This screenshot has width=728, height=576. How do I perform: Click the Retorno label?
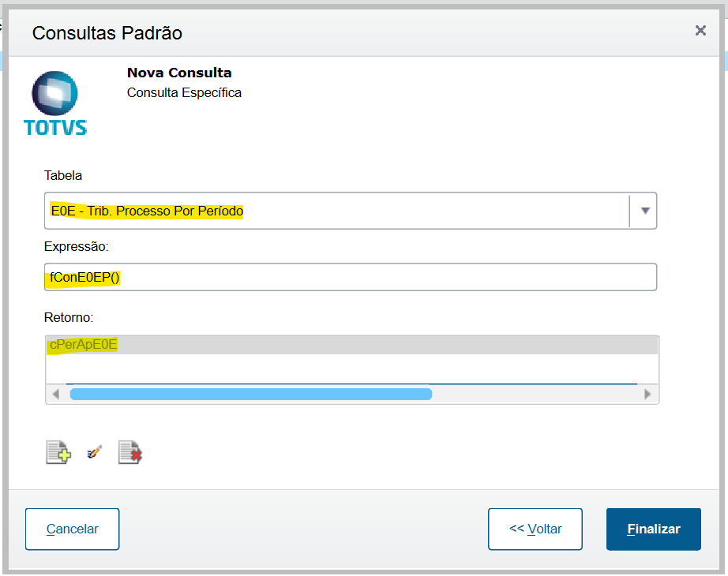[69, 317]
